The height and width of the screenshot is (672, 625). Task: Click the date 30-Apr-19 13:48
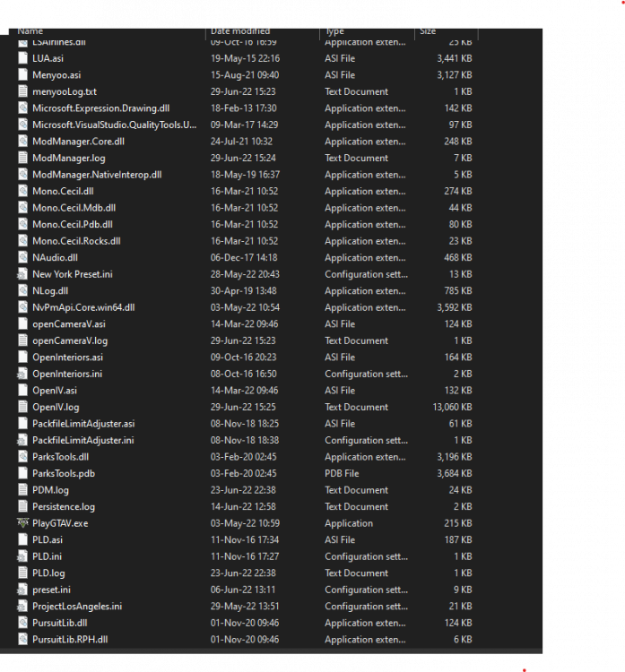[244, 291]
